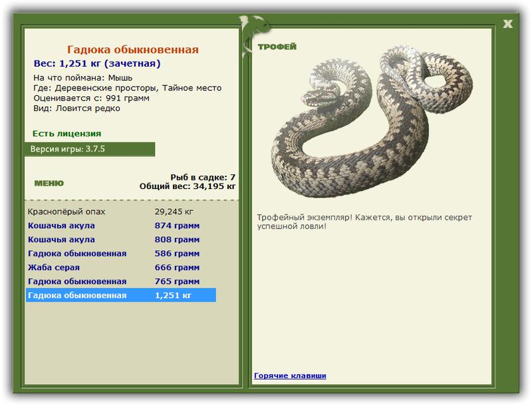Screen dimensions: 532x406
Task: Select Кошачья акула weighing 808 грамм
Action: pyautogui.click(x=121, y=240)
